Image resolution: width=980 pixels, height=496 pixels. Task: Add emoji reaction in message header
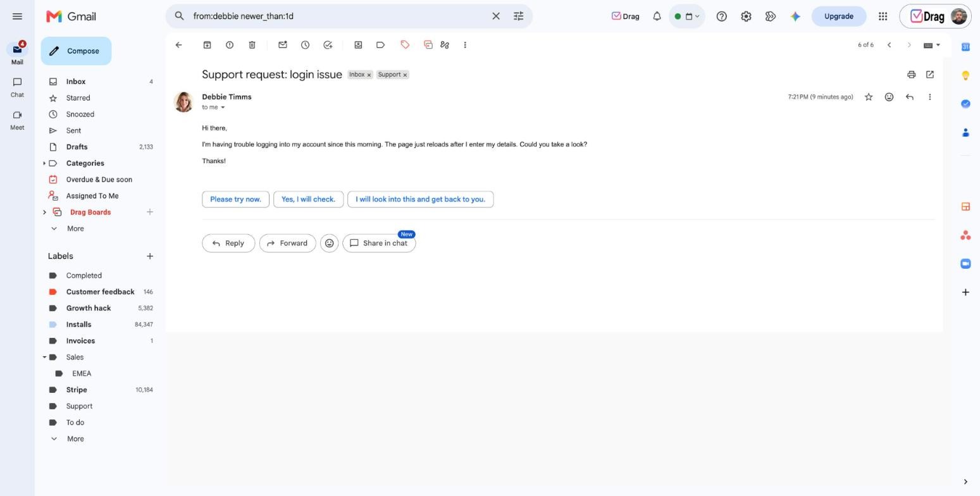[x=889, y=97]
